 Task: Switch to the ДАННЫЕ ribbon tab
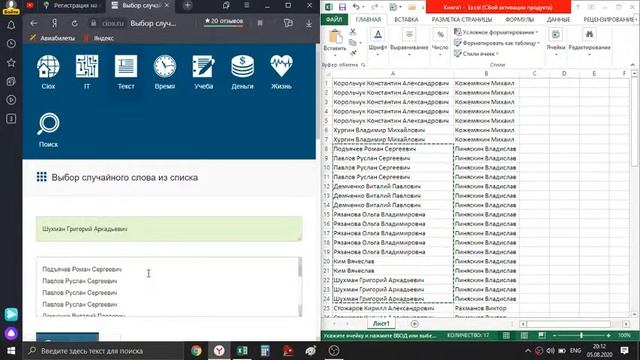[x=558, y=19]
